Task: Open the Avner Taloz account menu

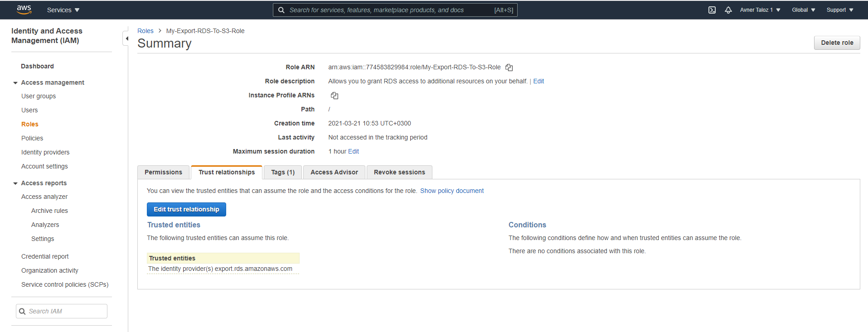Action: tap(760, 10)
